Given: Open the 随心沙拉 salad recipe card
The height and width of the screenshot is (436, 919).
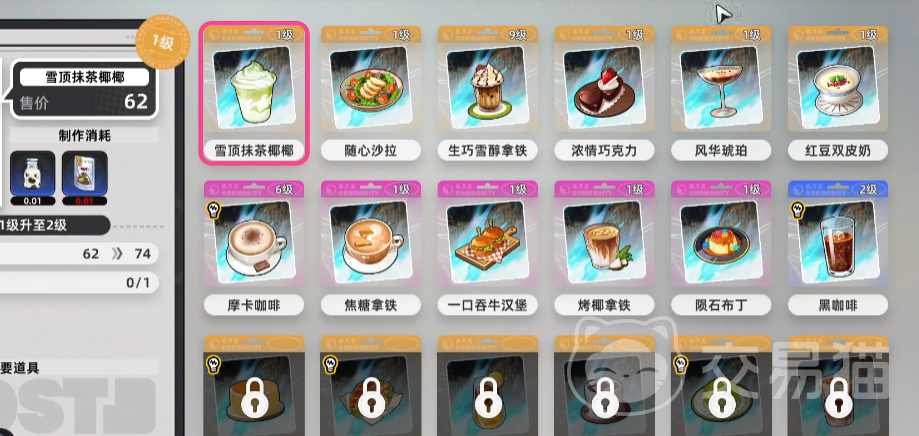Looking at the screenshot, I should [x=370, y=86].
